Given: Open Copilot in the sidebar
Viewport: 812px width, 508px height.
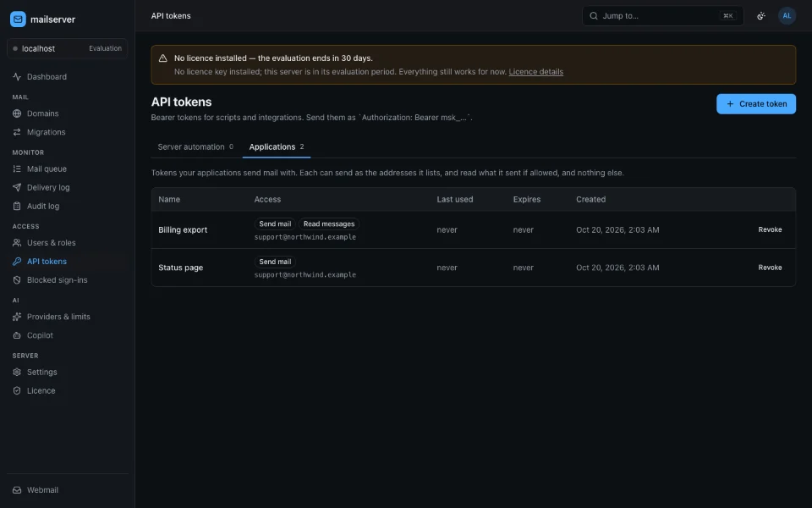Looking at the screenshot, I should [68, 335].
